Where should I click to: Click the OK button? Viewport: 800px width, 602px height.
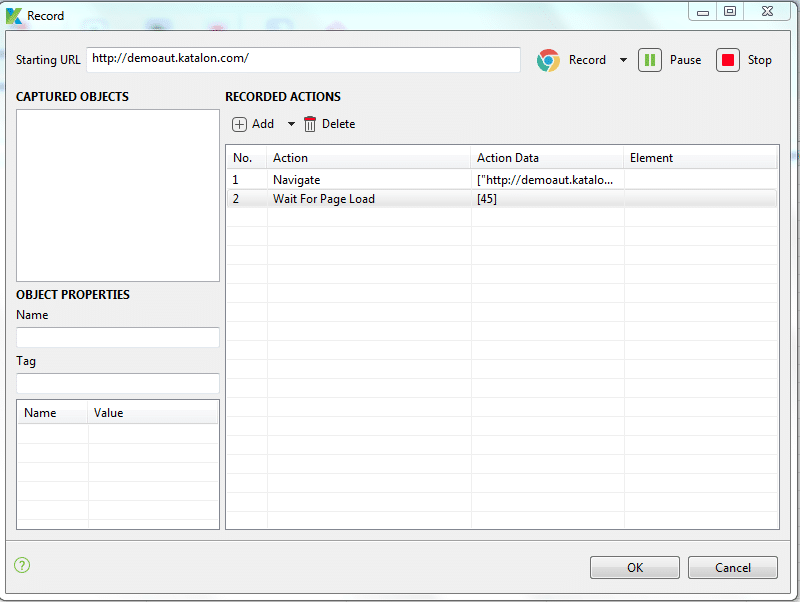[x=635, y=568]
